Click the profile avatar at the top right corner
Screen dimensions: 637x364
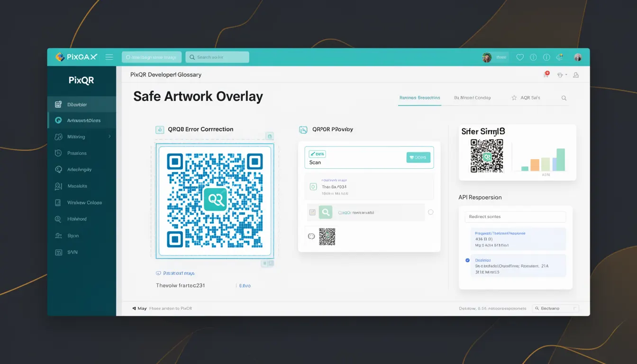click(578, 57)
